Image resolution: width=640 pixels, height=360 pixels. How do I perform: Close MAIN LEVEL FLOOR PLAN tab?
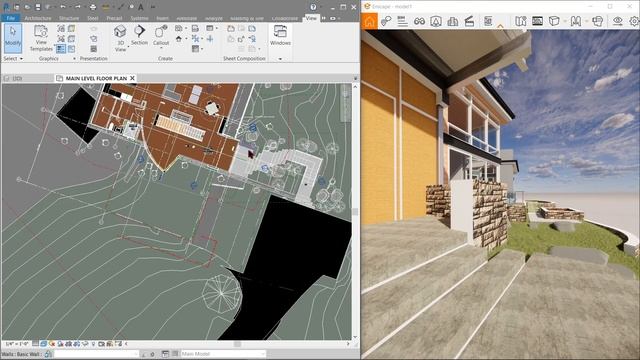click(x=132, y=78)
